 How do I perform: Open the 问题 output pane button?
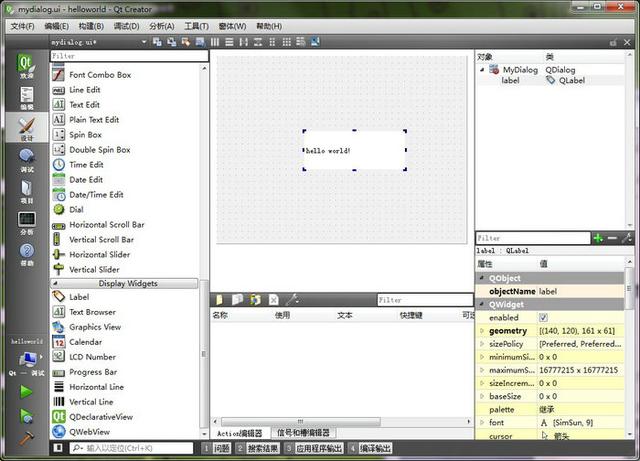click(x=221, y=449)
